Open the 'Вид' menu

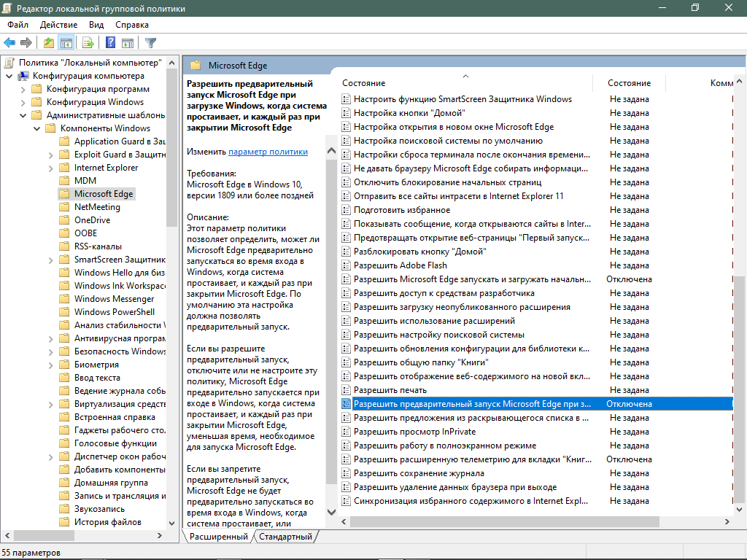point(96,25)
